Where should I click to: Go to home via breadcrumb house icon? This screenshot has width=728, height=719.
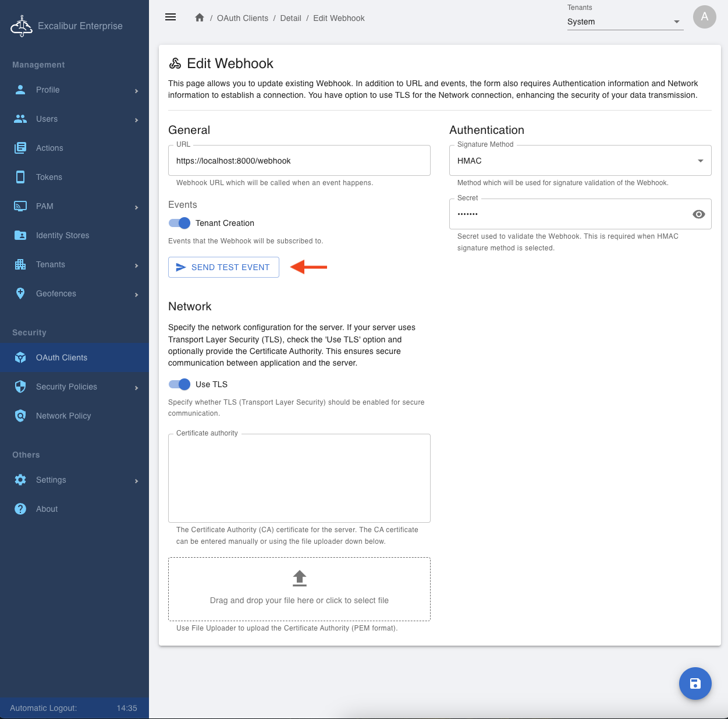(x=200, y=18)
